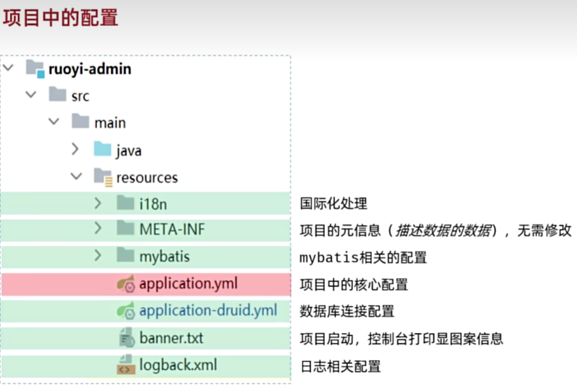Click the application-druid.yml Spring config icon
Screen dimensions: 577x392
126,310
